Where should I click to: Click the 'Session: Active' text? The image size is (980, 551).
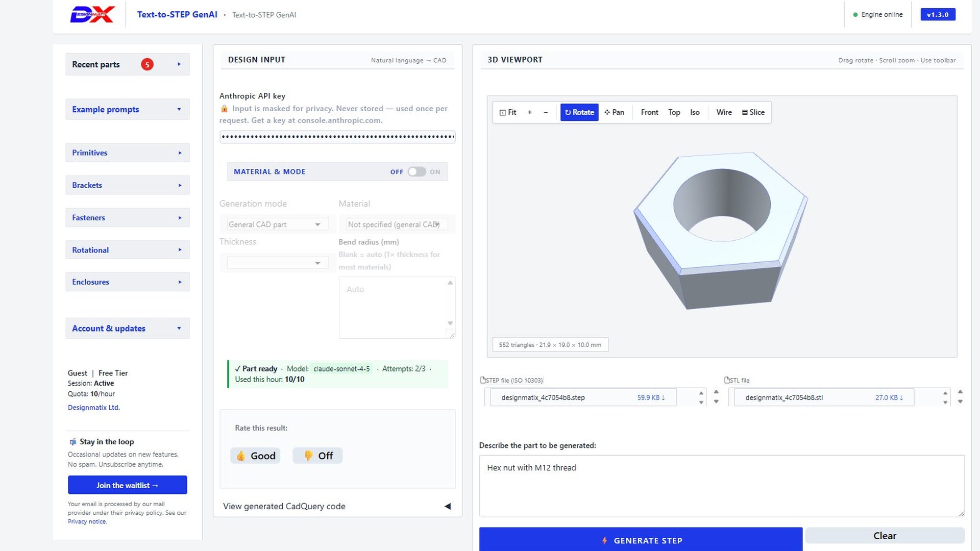91,383
